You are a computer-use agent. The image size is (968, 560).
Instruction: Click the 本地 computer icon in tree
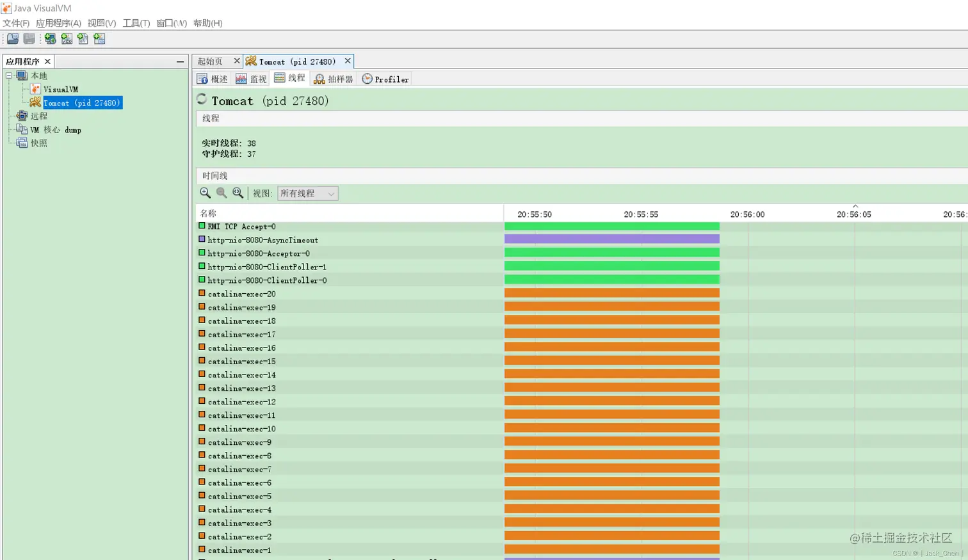22,76
